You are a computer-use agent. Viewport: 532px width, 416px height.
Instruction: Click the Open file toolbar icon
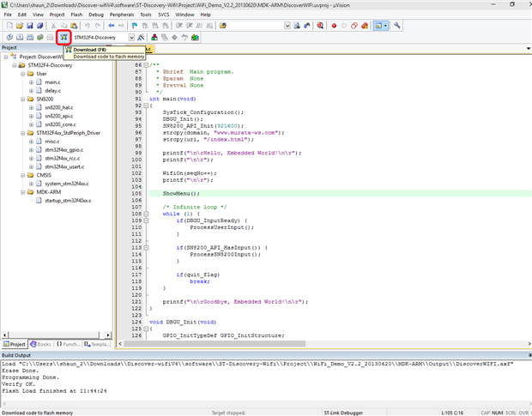[18, 26]
